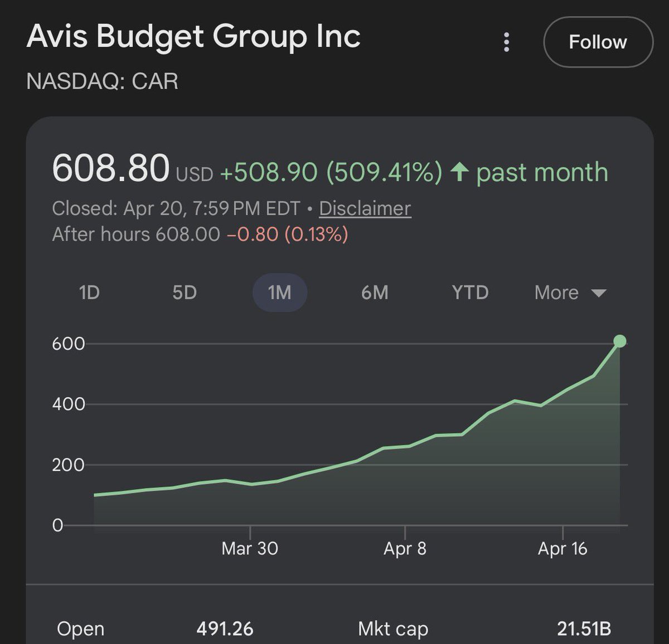Click the dropdown arrow beside More
Viewport: 669px width, 644px height.
pyautogui.click(x=598, y=293)
